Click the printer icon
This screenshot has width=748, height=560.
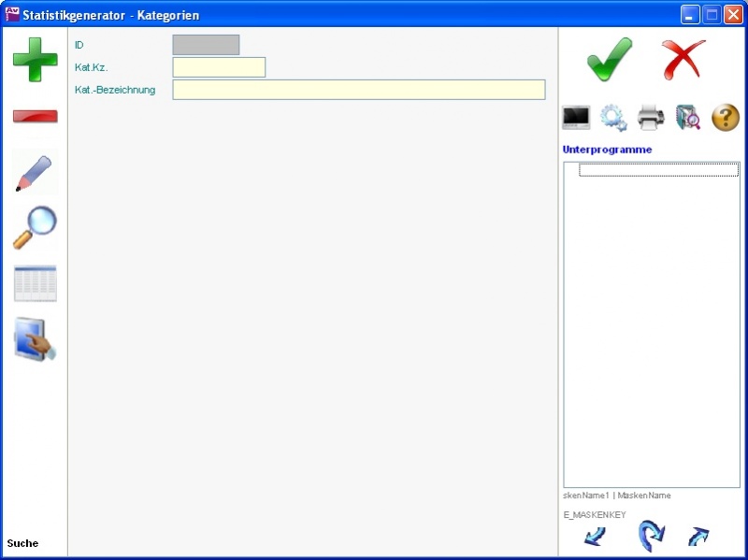[x=651, y=118]
